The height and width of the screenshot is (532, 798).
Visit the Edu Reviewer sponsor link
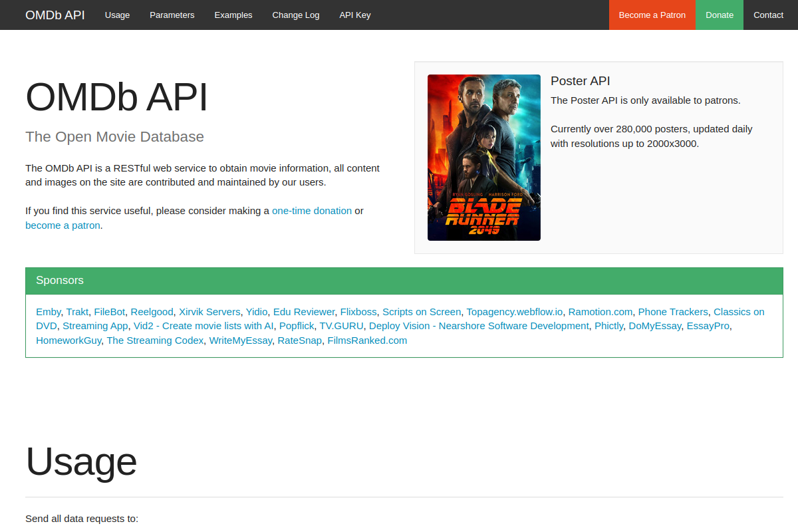(304, 312)
